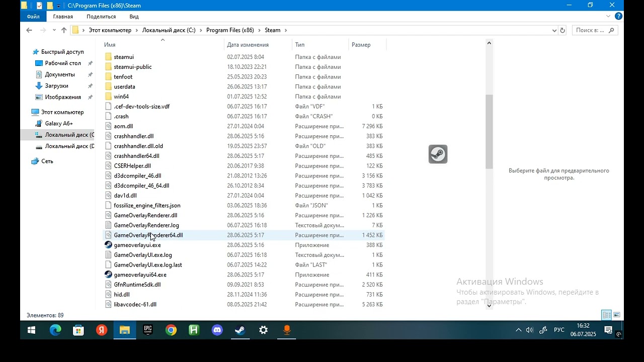This screenshot has height=362, width=644.
Task: Open the Главная ribbon tab
Action: pyautogui.click(x=63, y=17)
